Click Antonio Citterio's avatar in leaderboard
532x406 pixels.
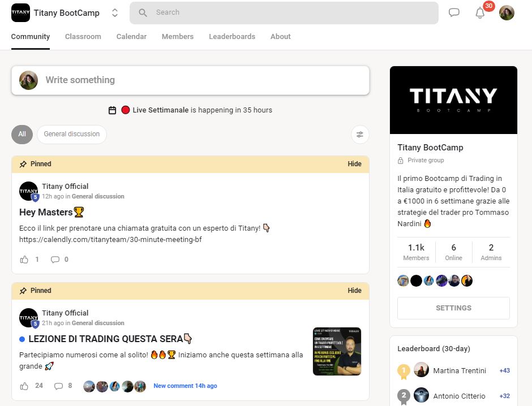pos(421,395)
